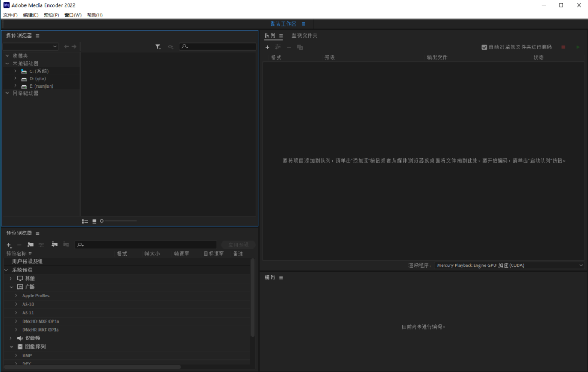Click the 目标速率 column header

[213, 253]
